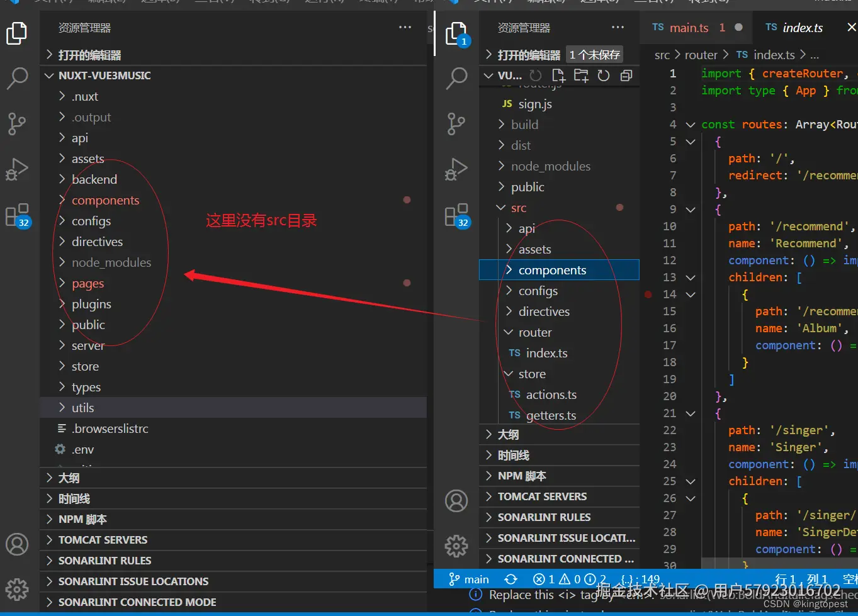Open Manage gear in right window
This screenshot has height=616, width=858.
[456, 546]
